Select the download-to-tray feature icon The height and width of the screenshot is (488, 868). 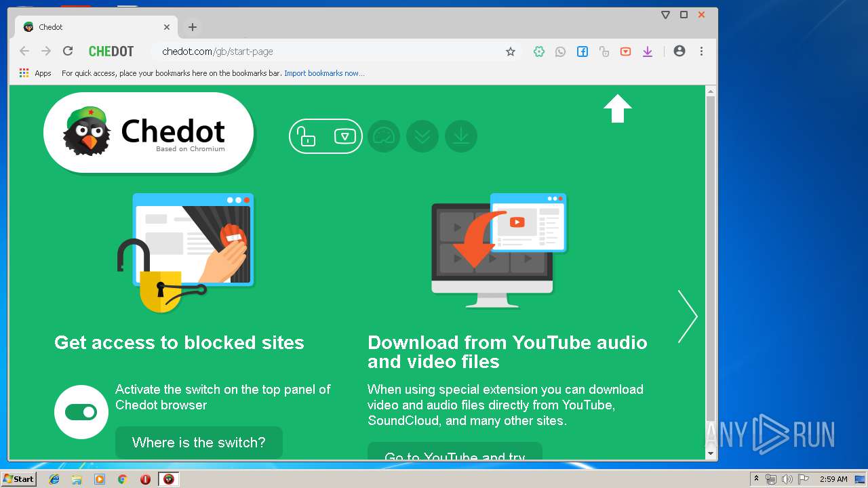click(x=461, y=136)
